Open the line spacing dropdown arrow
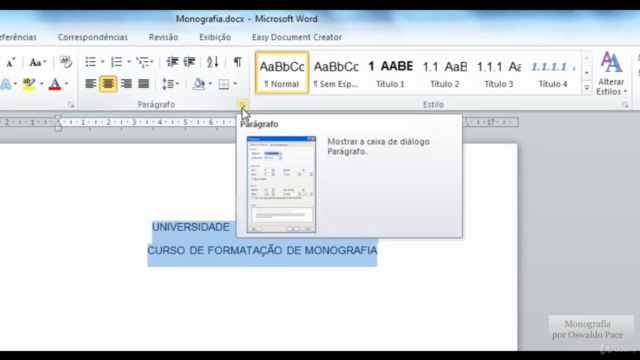Viewport: 640px width, 360px height. [177, 84]
